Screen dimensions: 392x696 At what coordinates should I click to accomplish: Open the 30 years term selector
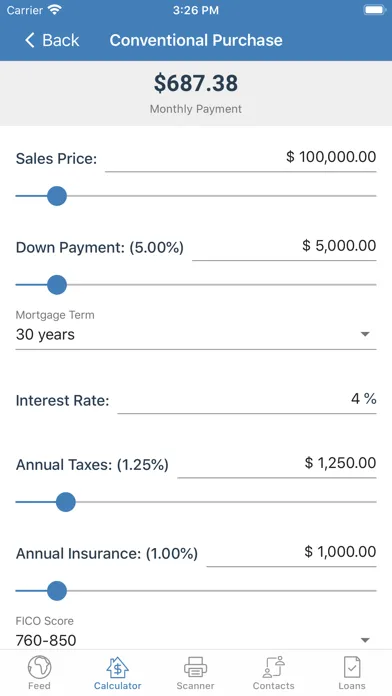point(196,334)
